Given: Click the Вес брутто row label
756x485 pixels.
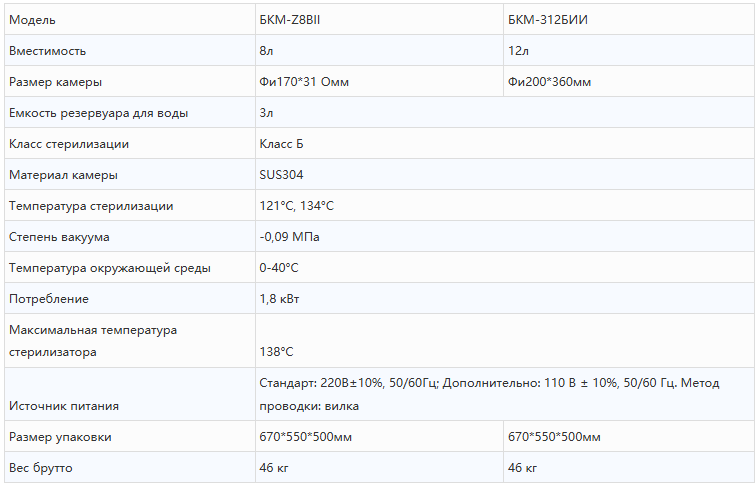Looking at the screenshot, I should coord(40,468).
